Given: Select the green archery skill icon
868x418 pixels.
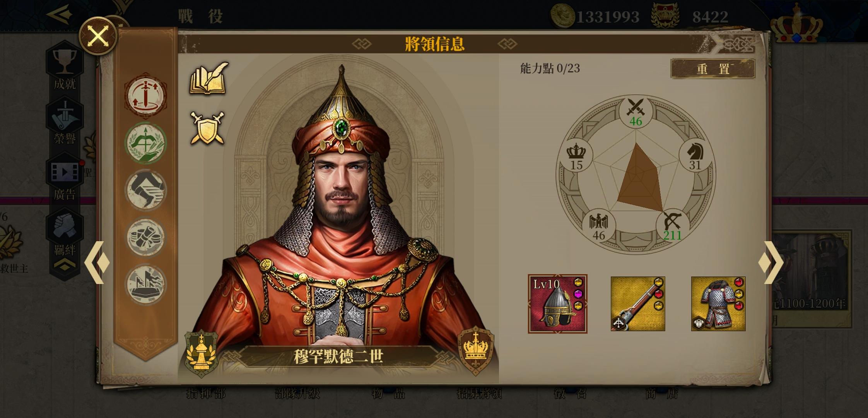Looking at the screenshot, I should coord(145,143).
